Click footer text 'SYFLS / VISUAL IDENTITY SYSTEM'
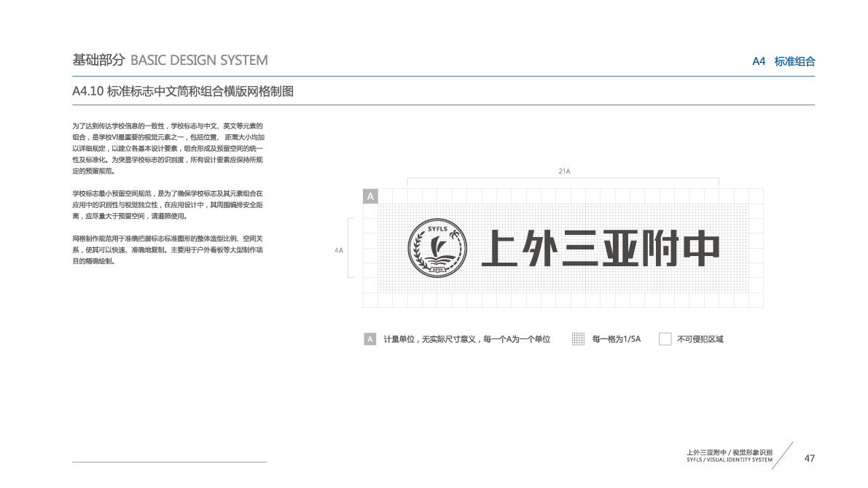868x488 pixels. coord(729,460)
